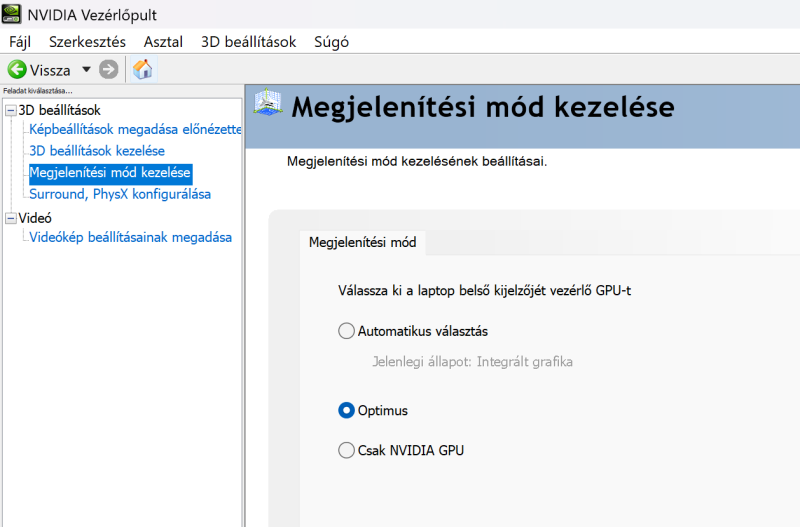
Task: Select Videókép beállításainak megadása tree item
Action: pos(130,237)
